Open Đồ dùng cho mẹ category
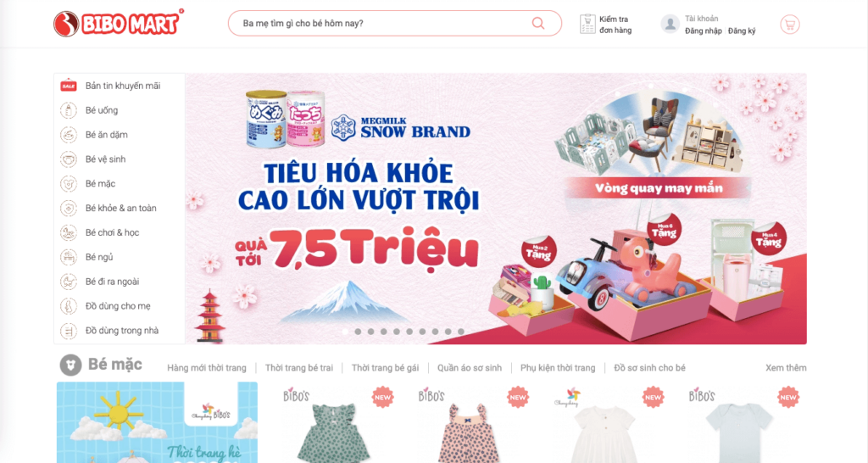The height and width of the screenshot is (463, 868). [x=118, y=306]
